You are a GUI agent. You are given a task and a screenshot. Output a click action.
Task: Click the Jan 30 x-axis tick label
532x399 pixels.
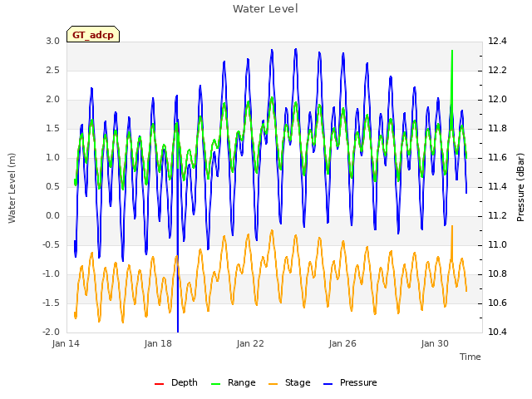435,343
